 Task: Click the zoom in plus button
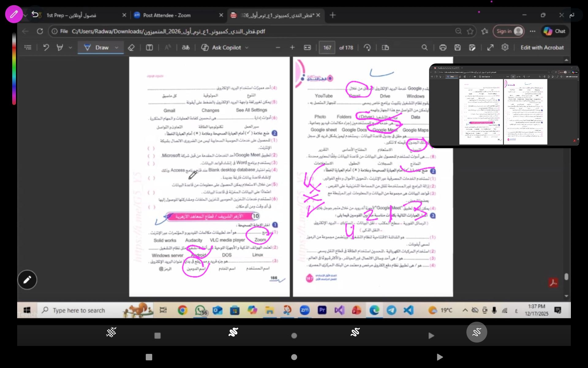click(x=292, y=48)
